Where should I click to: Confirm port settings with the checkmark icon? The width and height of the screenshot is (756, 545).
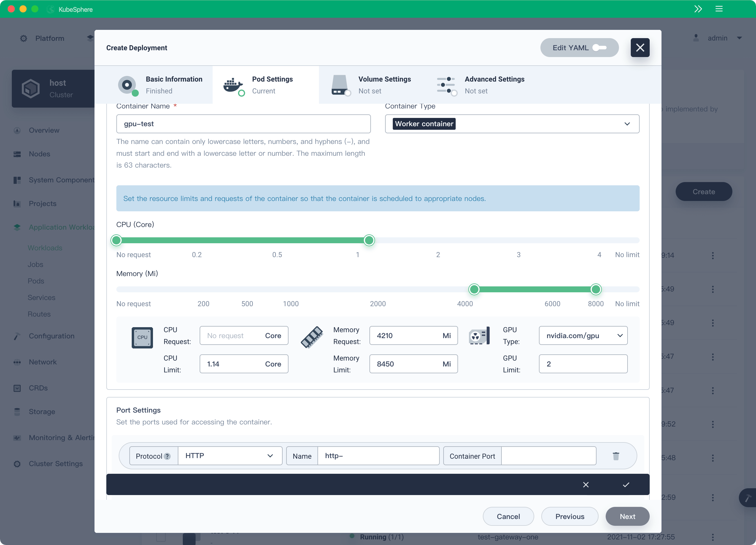tap(626, 485)
